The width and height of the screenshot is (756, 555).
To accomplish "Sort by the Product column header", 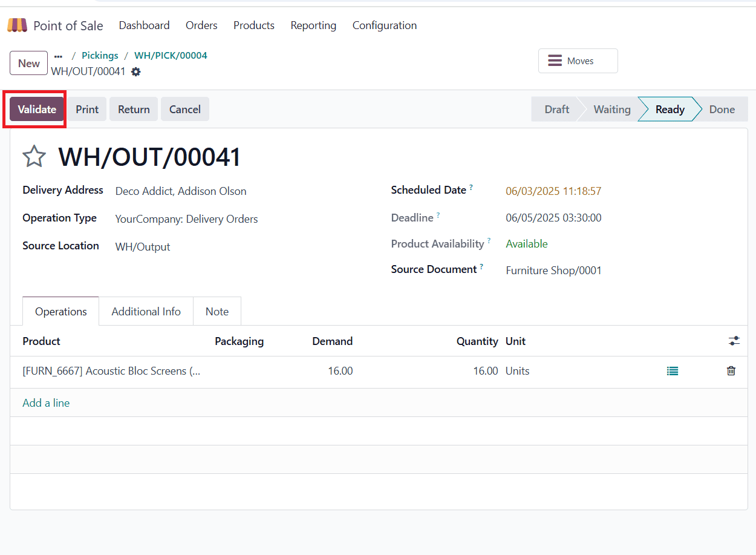I will click(42, 341).
